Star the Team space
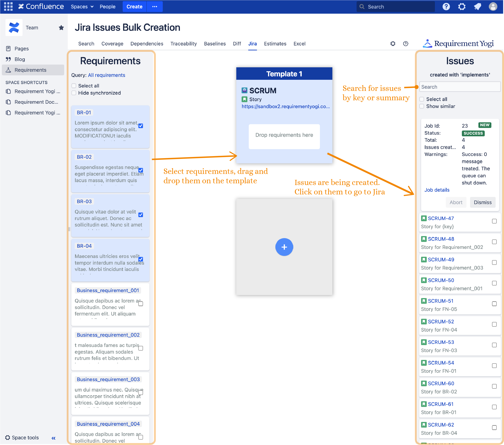The width and height of the screenshot is (504, 445). click(x=61, y=28)
